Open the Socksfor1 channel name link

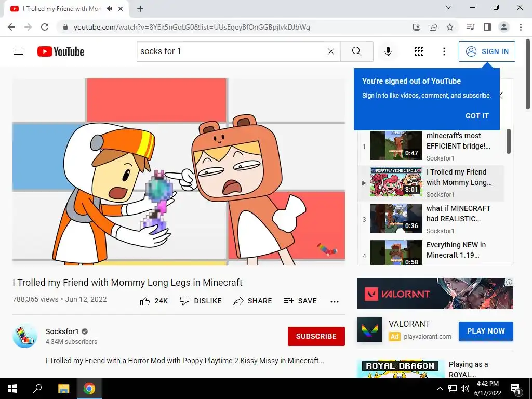(x=62, y=331)
